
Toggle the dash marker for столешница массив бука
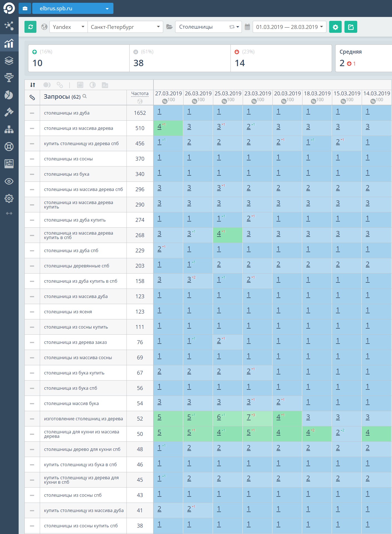tap(32, 404)
